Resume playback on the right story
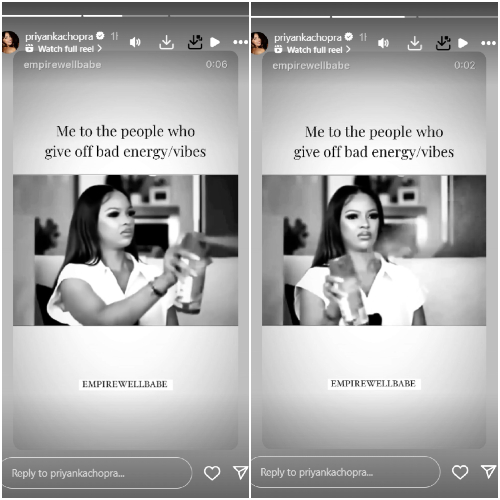This screenshot has height=500, width=500. (463, 43)
